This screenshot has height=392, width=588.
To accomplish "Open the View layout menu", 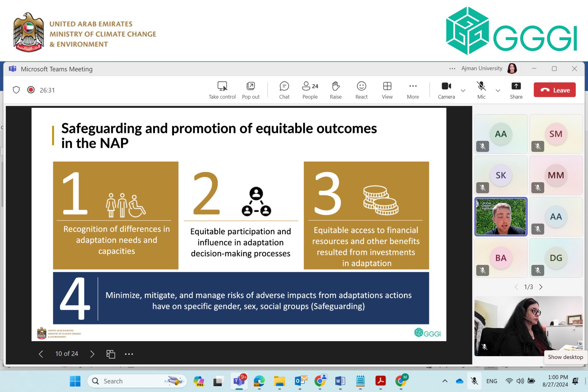I will click(x=387, y=90).
